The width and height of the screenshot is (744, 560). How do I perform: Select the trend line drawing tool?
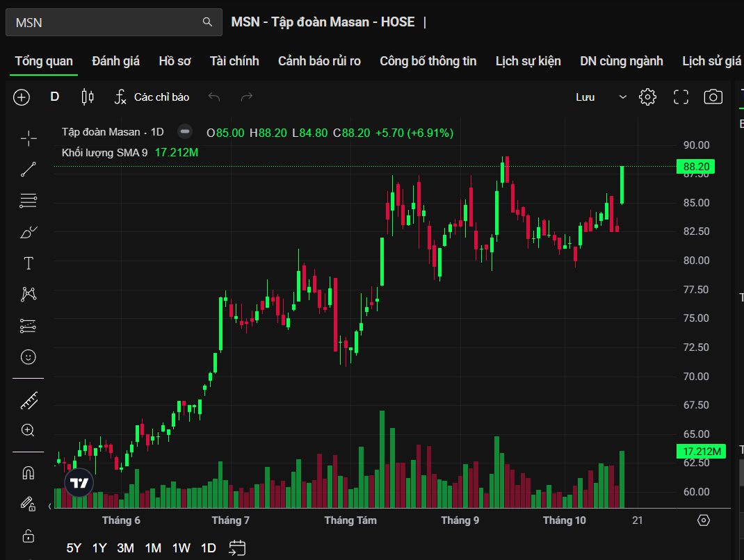point(29,169)
